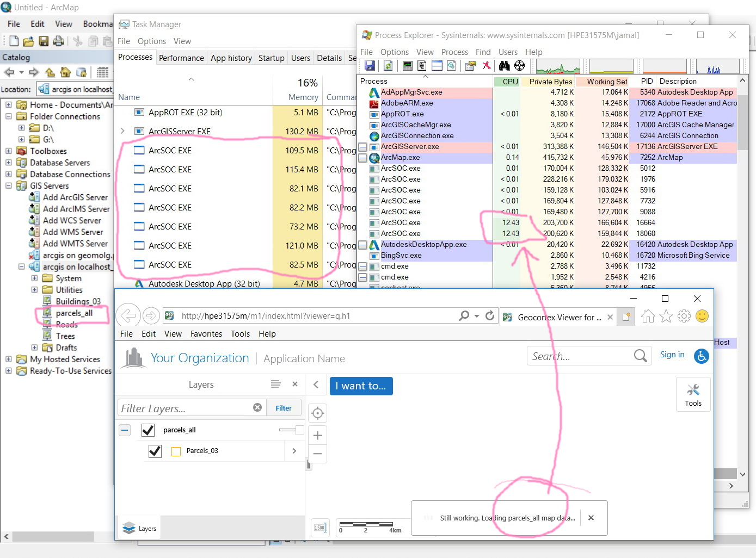Click the Save icon in Process Explorer
The image size is (756, 558).
370,66
